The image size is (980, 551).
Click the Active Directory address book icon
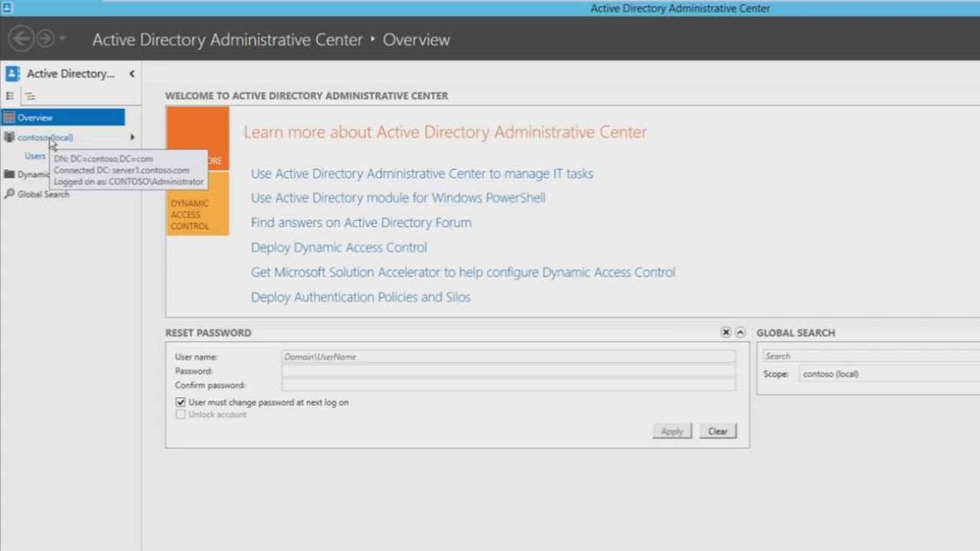click(12, 73)
